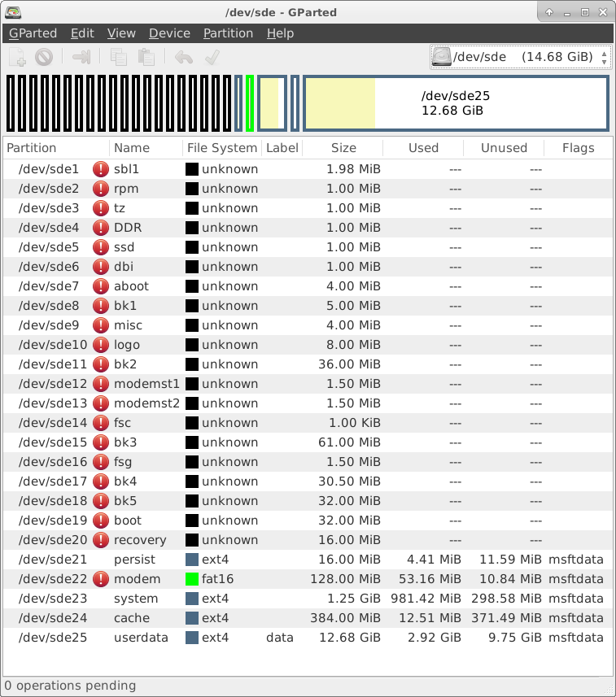Click the warning icon beside bk3
Image resolution: width=616 pixels, height=697 pixels.
[101, 442]
